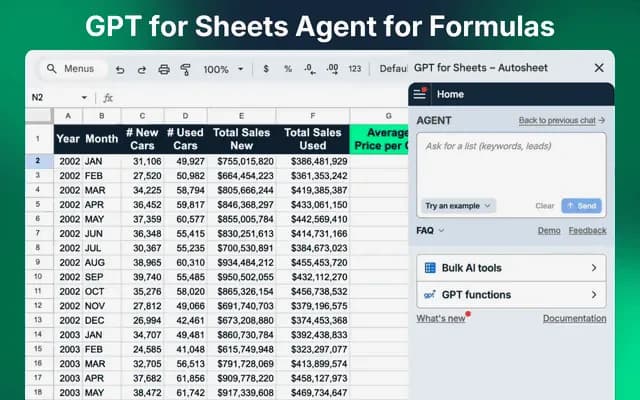Open the Default font dropdown
The image size is (640, 400).
[393, 69]
